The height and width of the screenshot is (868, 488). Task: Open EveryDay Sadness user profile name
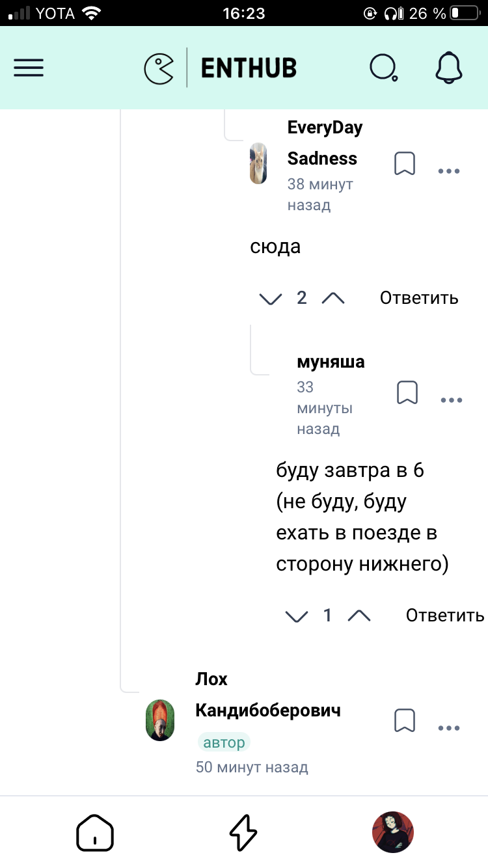[325, 142]
